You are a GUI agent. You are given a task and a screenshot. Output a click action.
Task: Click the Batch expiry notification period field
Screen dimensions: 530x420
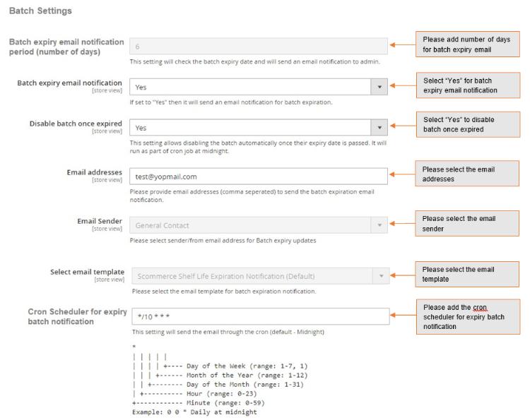(x=258, y=47)
